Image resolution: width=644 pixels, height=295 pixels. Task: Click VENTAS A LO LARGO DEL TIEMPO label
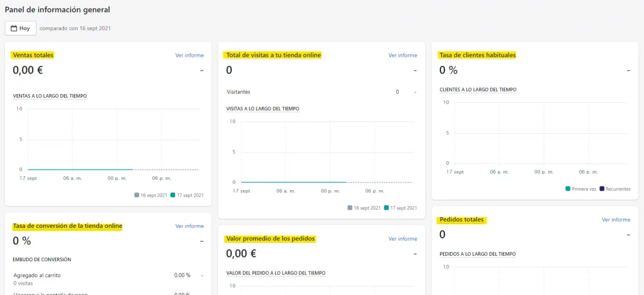(x=50, y=96)
